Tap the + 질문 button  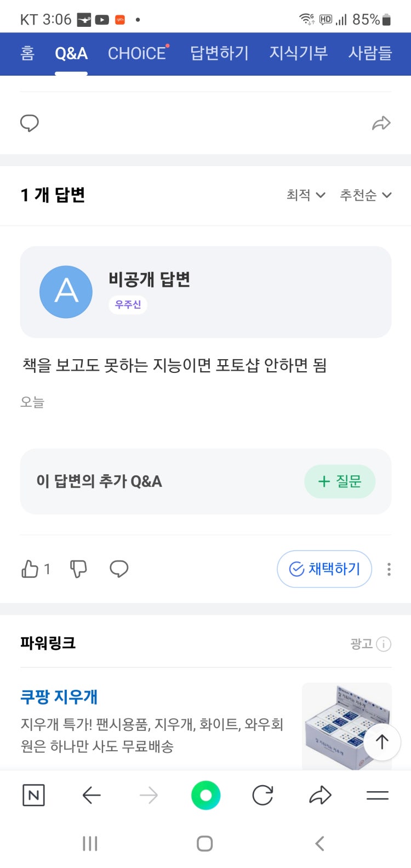point(340,481)
